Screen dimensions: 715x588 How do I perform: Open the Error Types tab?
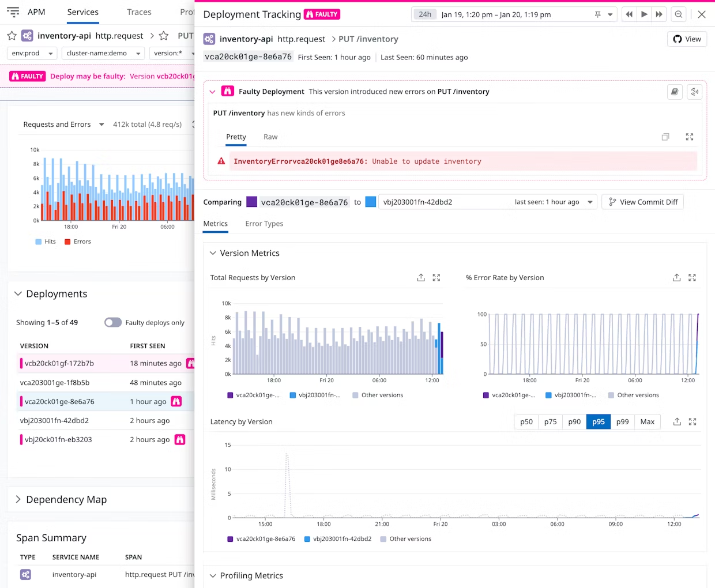click(x=264, y=224)
